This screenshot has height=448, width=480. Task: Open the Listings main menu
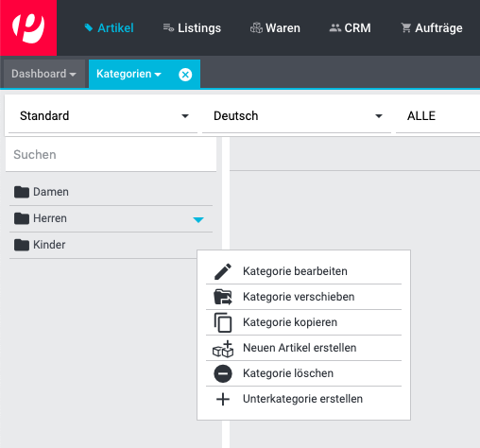pos(192,28)
